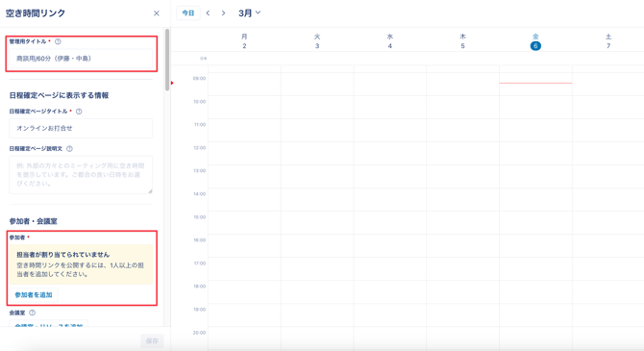This screenshot has width=644, height=351.
Task: Click the side panel vertical scrollbar
Action: pyautogui.click(x=167, y=60)
